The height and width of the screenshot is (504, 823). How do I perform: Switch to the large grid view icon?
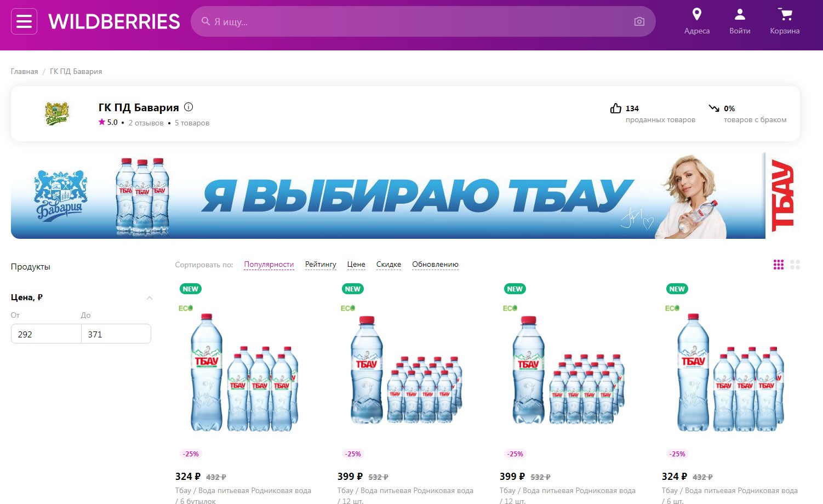coord(795,265)
